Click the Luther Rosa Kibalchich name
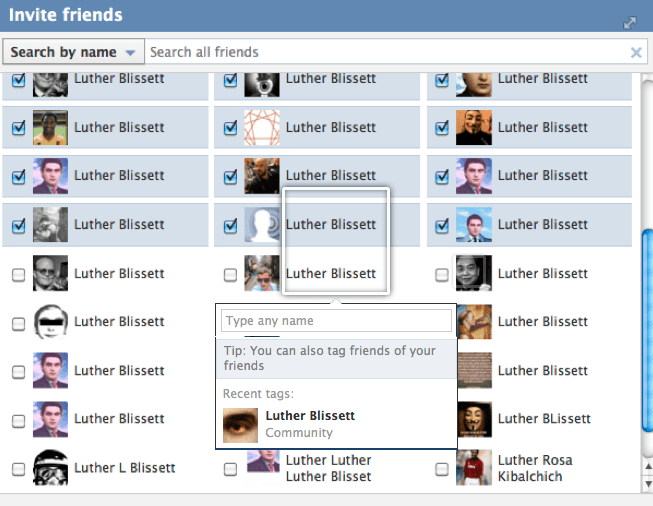This screenshot has width=653, height=506. tap(535, 468)
